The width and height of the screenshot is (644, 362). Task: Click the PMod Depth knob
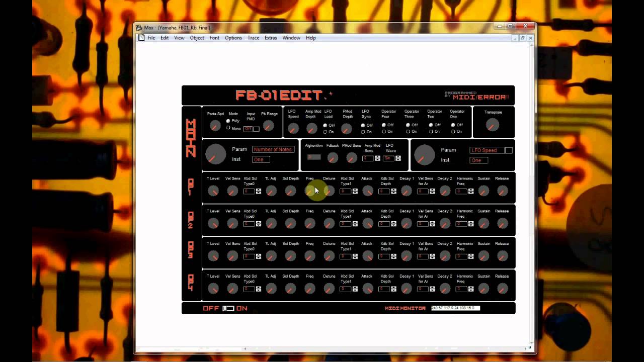347,129
